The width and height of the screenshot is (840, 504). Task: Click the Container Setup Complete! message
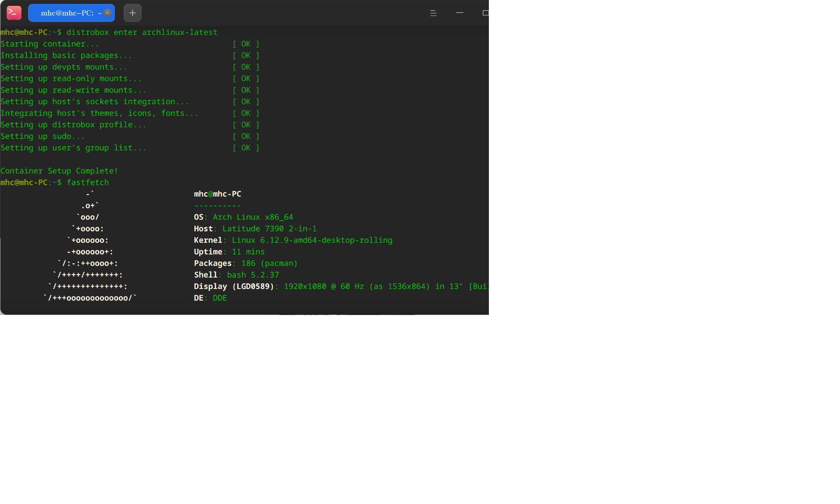59,171
